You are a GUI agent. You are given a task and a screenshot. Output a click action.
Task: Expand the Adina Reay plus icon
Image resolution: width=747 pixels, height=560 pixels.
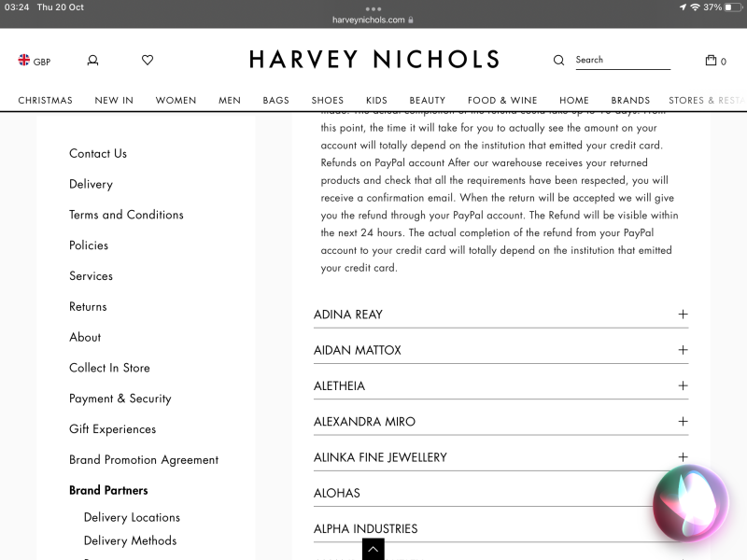(683, 315)
